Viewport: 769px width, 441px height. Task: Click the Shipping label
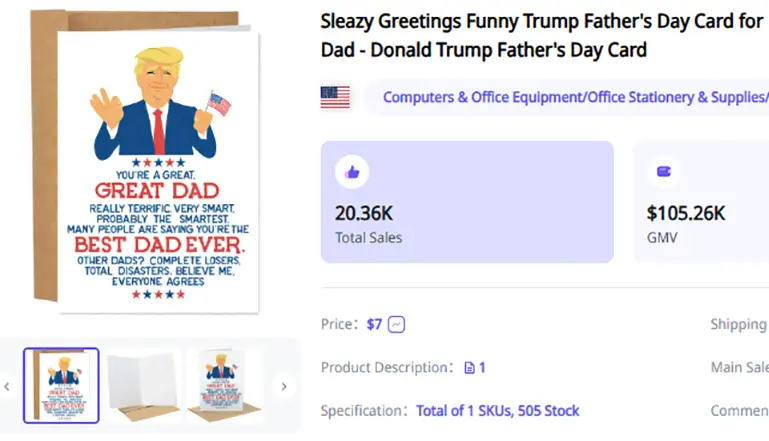(x=738, y=324)
